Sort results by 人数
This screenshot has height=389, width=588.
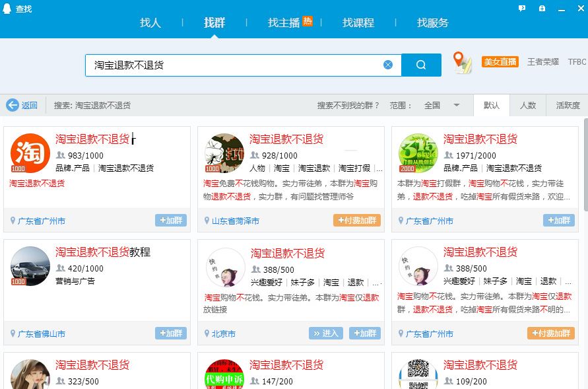coord(528,106)
